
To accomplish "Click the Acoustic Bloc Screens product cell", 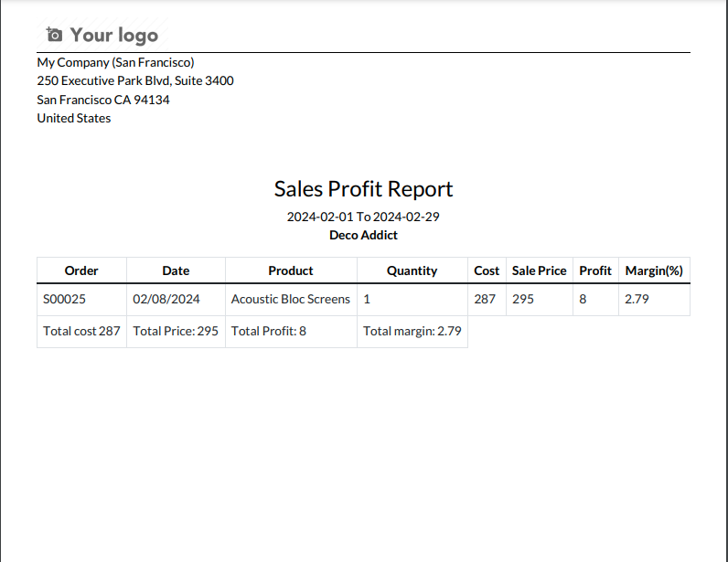I will [x=291, y=299].
